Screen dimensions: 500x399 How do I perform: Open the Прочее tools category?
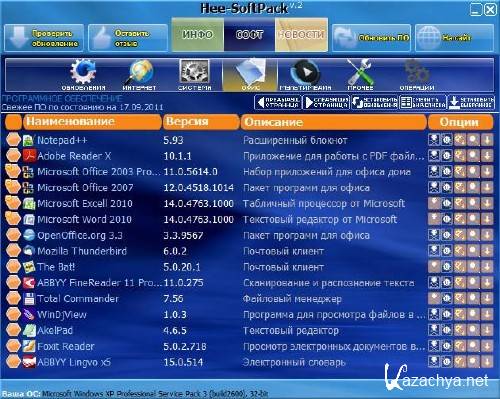(360, 74)
